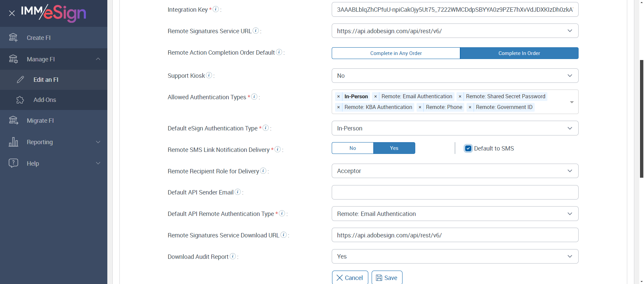Screen dimensions: 644x284
Task: Click the Edit an FI pencil icon
Action: pos(20,79)
